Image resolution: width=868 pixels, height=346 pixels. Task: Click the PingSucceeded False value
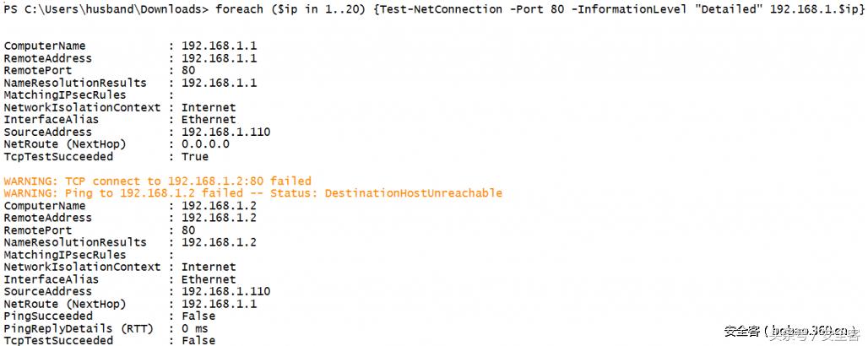198,316
